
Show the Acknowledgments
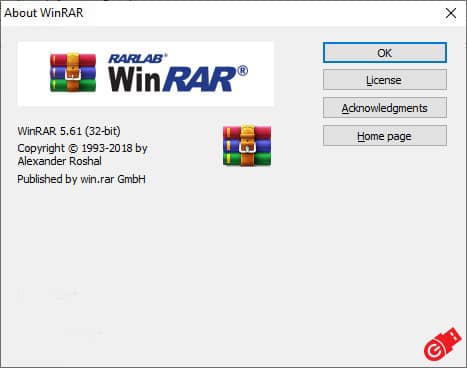(x=385, y=108)
